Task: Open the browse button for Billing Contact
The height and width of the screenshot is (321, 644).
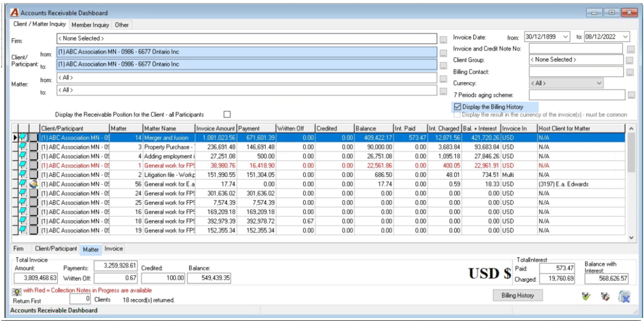Action: (629, 72)
